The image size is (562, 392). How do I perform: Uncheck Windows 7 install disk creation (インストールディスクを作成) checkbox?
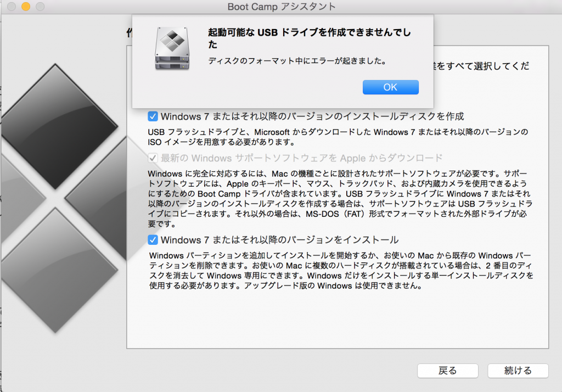153,116
